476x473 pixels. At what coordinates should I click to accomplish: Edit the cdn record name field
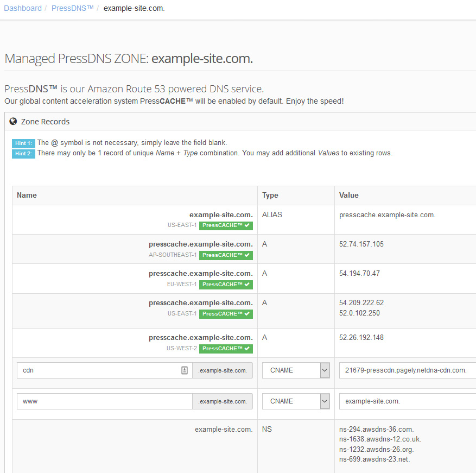105,370
